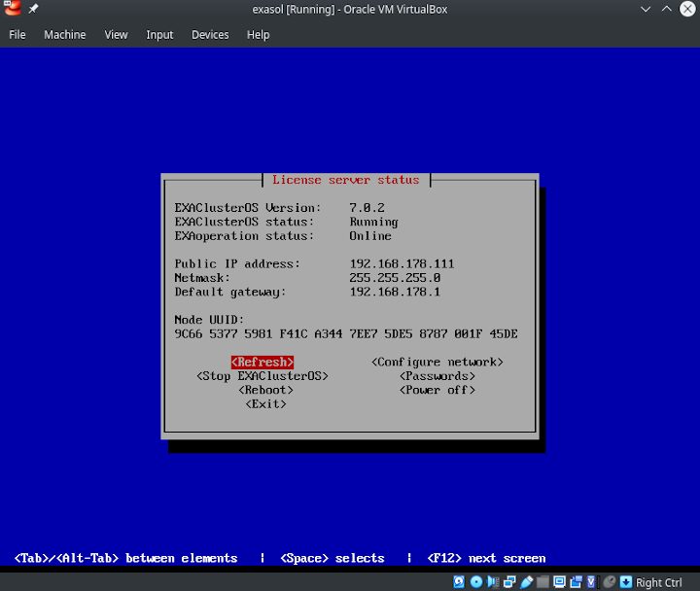Click the EXAClusterOS status Running value

pos(373,222)
